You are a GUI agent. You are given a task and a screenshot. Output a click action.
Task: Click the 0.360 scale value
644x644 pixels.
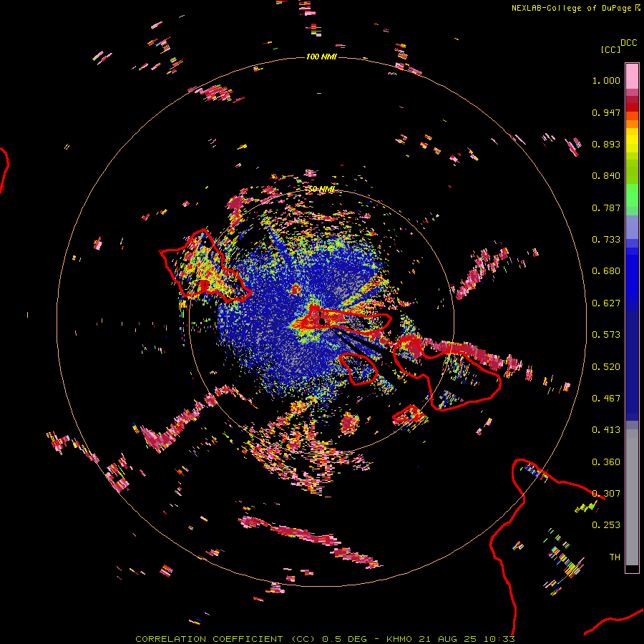[606, 462]
